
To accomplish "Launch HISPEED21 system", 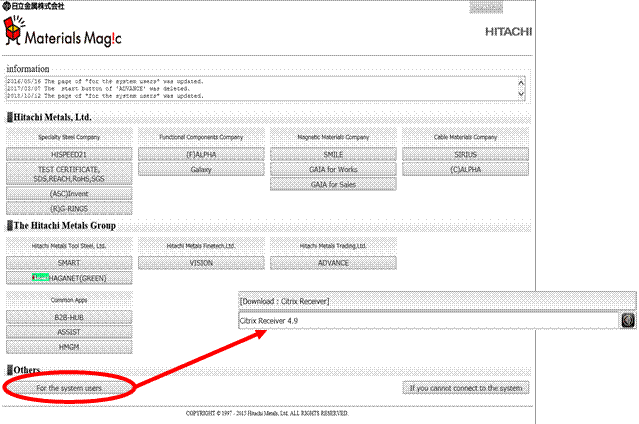I will (69, 155).
